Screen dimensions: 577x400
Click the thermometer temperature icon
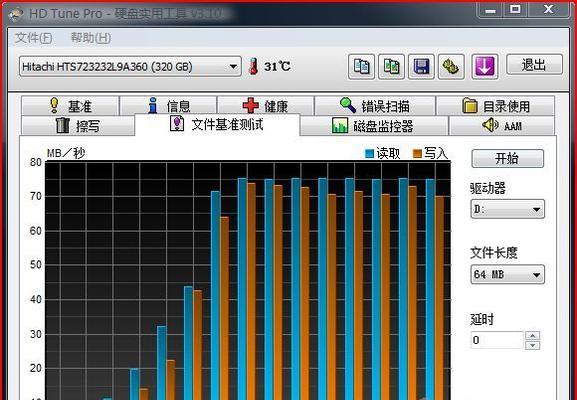253,67
